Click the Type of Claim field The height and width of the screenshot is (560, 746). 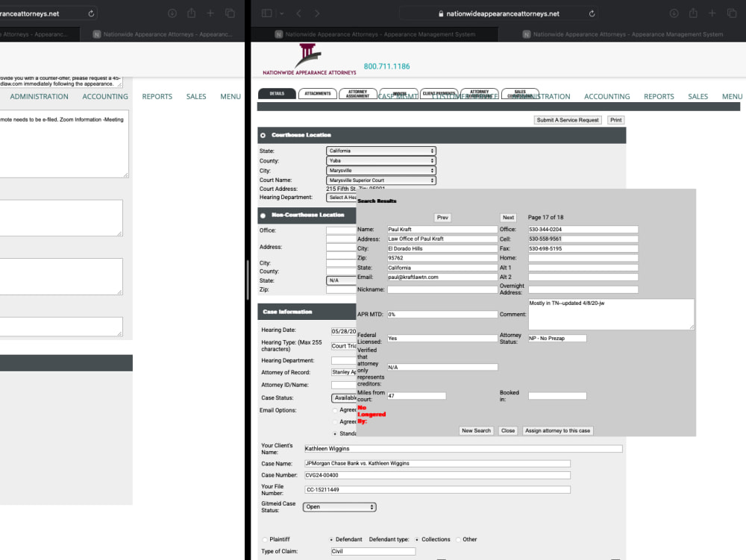pos(373,552)
